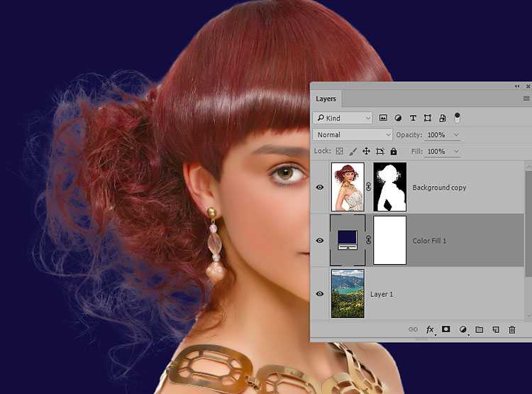Click the pixel layer filter icon
532x394 pixels.
[x=383, y=118]
